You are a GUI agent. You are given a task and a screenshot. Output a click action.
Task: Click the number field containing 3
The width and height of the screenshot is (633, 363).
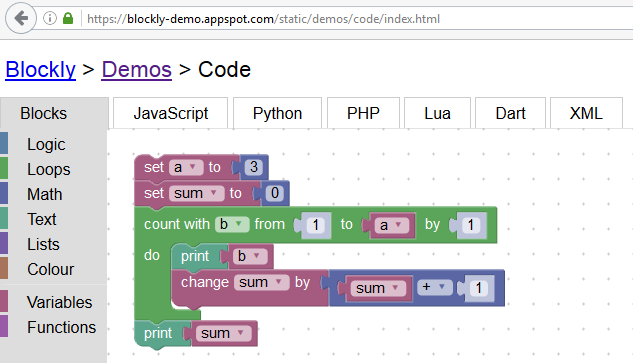click(x=254, y=167)
